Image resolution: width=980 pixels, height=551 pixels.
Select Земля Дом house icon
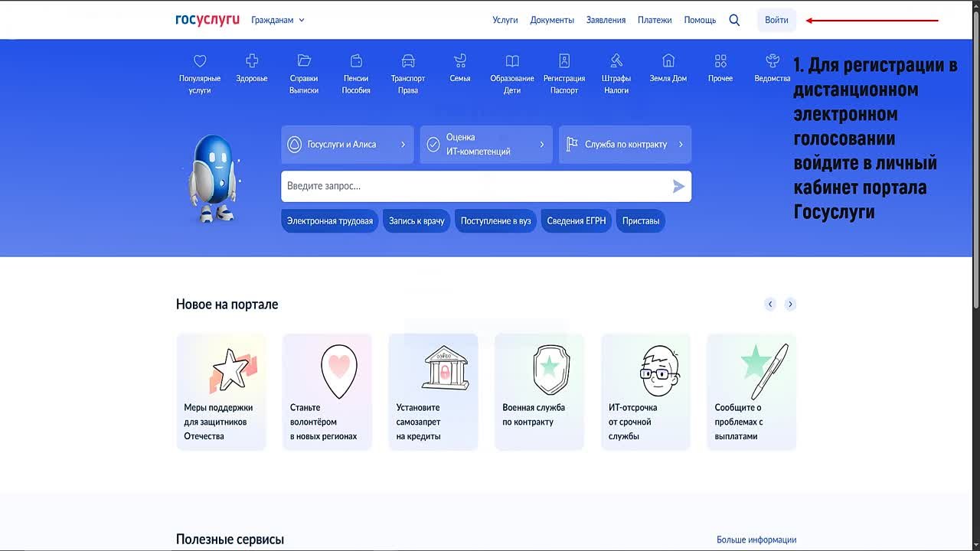point(668,60)
